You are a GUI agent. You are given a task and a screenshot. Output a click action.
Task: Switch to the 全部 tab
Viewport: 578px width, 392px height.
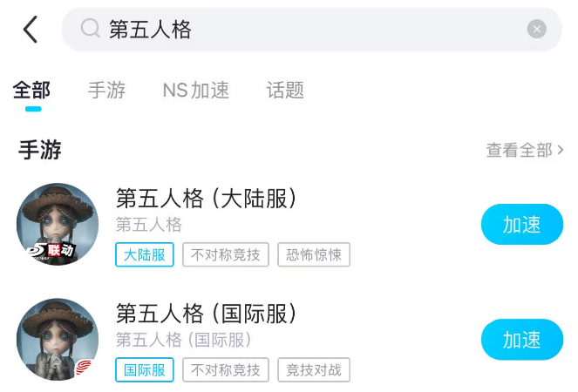tap(32, 90)
